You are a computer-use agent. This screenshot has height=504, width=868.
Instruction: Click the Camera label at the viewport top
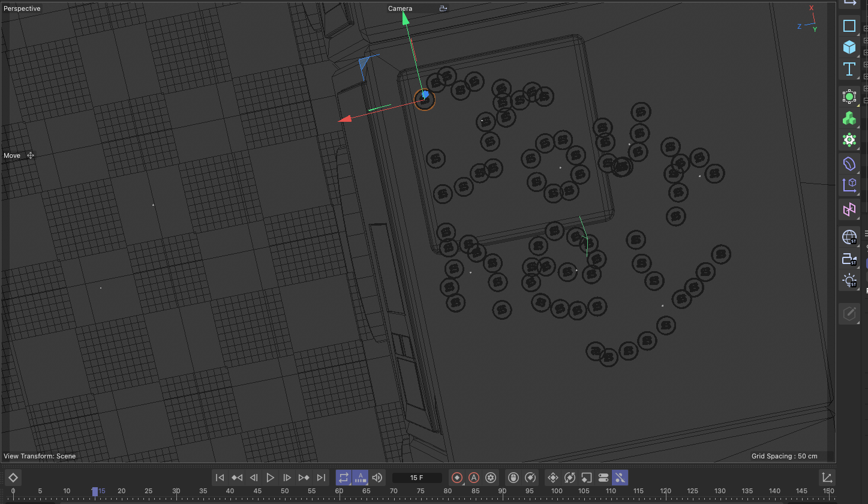tap(400, 8)
